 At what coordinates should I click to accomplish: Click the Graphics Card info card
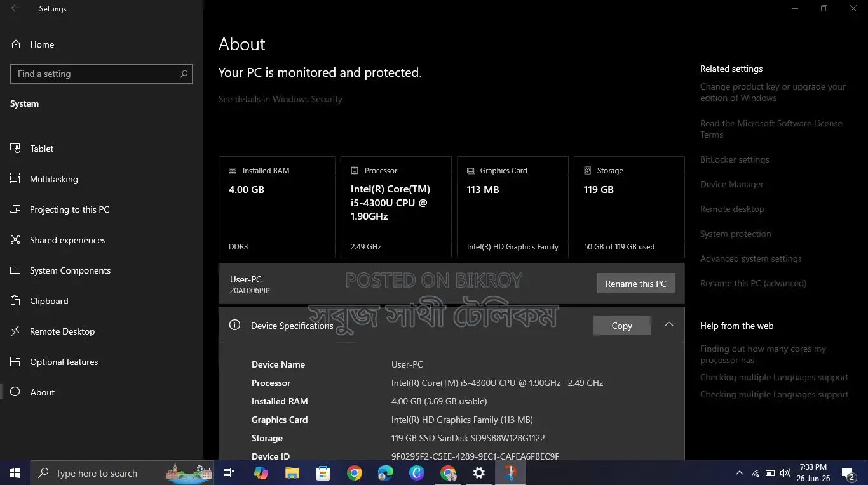(513, 208)
